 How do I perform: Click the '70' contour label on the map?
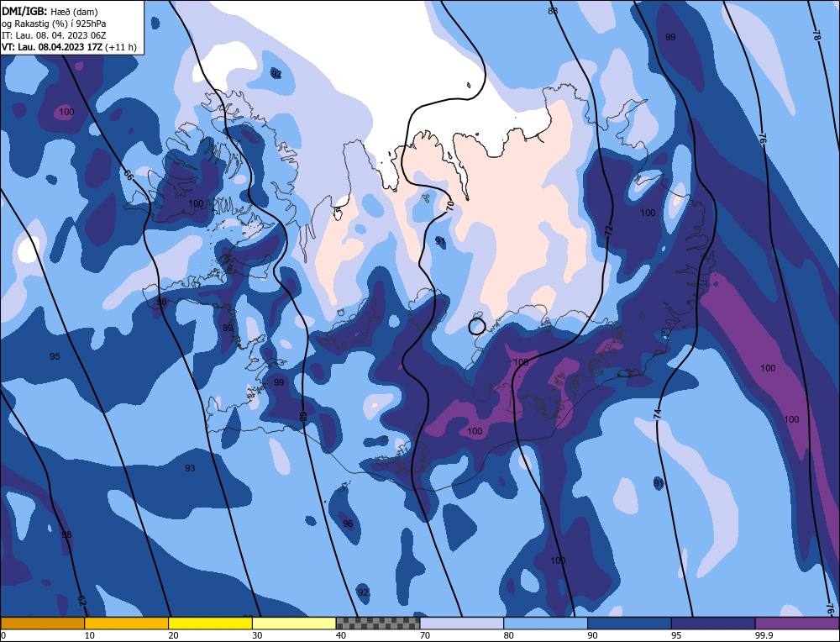pyautogui.click(x=450, y=205)
